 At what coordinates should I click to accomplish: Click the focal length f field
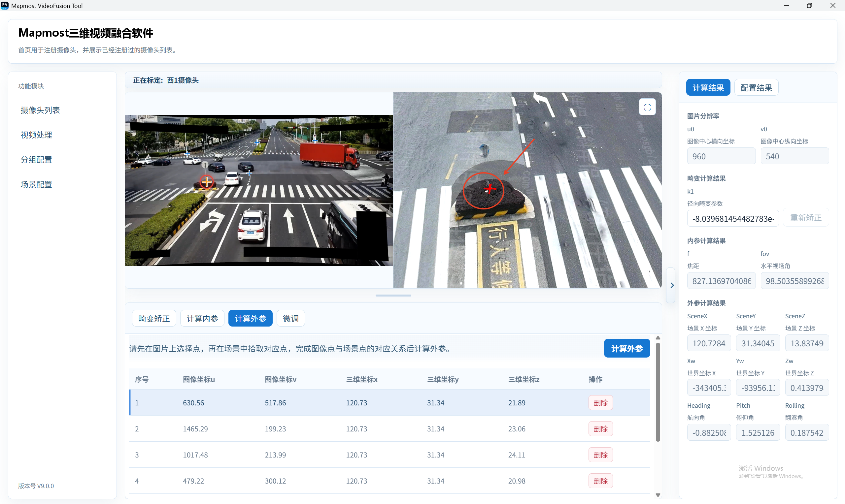tap(721, 281)
